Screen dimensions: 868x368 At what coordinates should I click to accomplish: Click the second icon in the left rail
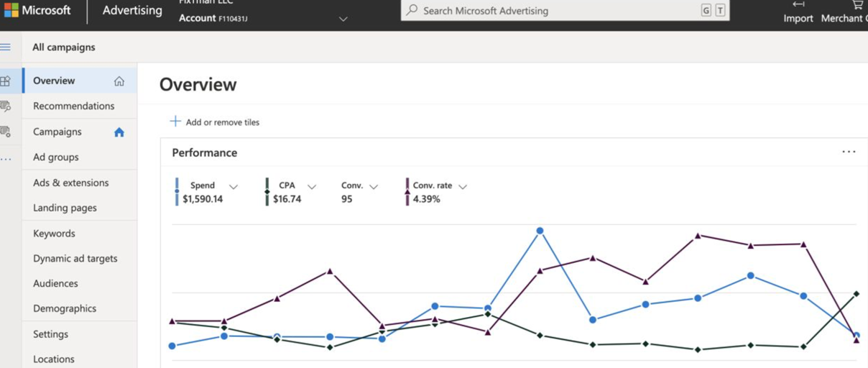6,106
